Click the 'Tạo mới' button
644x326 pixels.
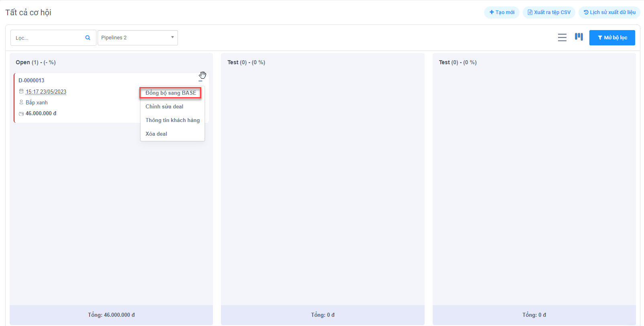502,12
